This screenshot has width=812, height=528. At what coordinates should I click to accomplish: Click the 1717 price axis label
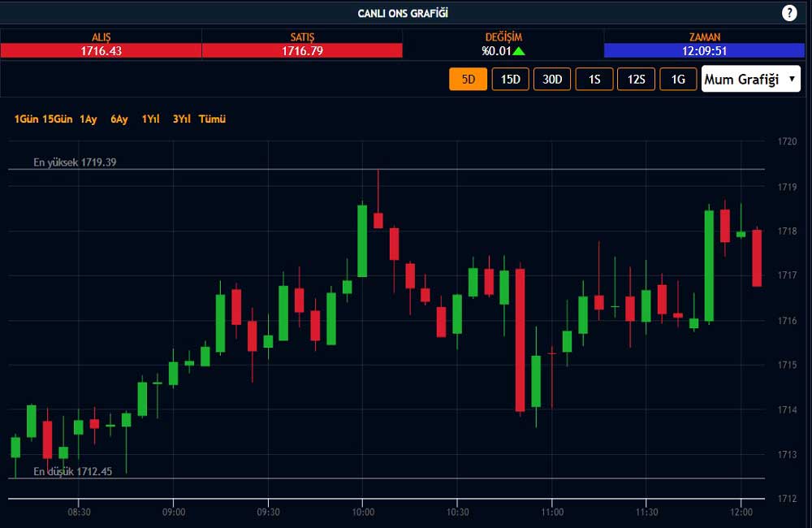(787, 275)
